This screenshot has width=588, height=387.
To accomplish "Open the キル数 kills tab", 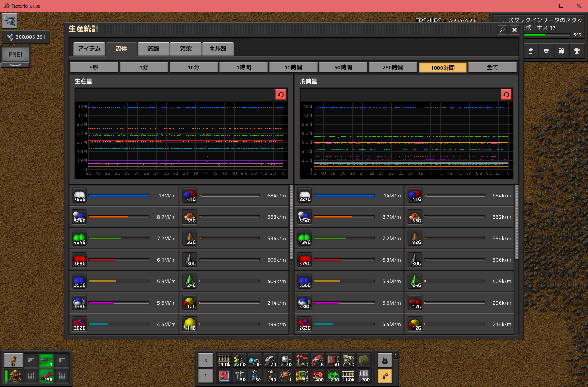I will [x=218, y=49].
